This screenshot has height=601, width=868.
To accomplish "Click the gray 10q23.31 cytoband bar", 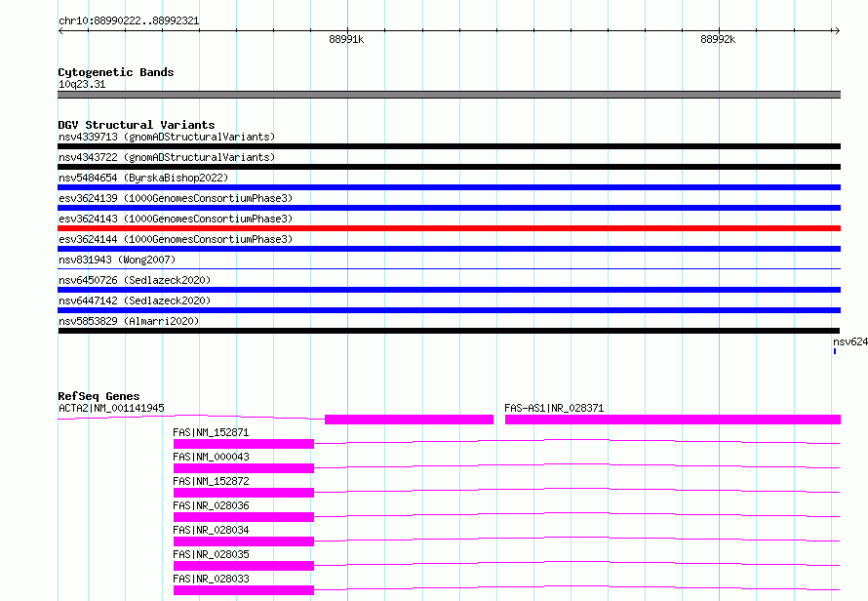I will (449, 95).
